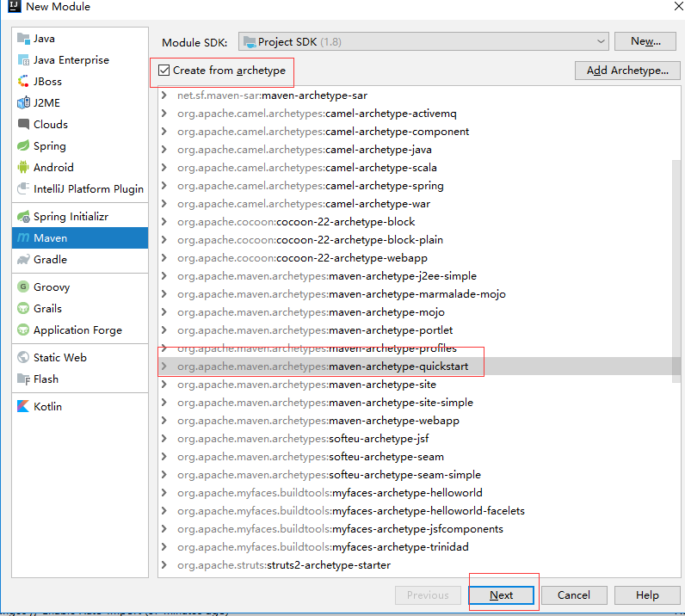Toggle Create from archetype checkbox
The image size is (685, 616).
tap(164, 70)
